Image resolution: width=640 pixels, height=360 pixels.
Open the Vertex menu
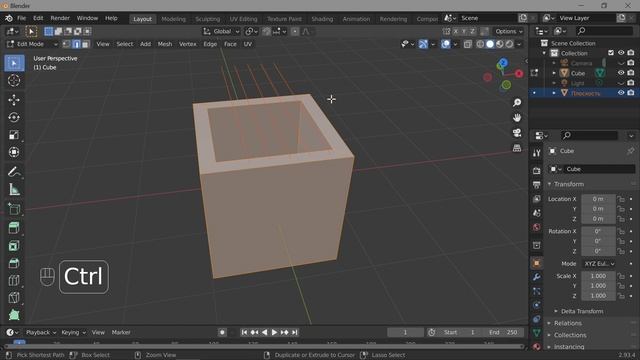pyautogui.click(x=188, y=44)
